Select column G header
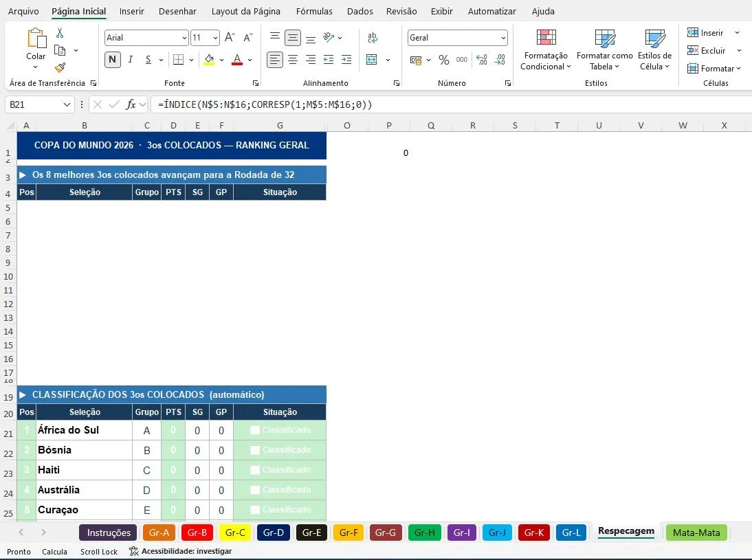 click(280, 126)
